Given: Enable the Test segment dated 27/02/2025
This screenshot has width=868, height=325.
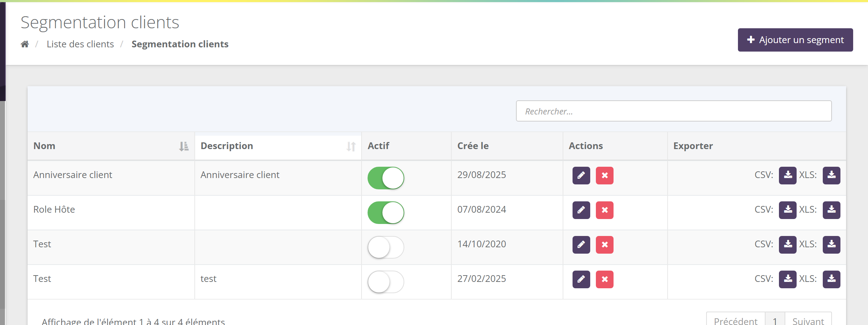Looking at the screenshot, I should click(386, 282).
